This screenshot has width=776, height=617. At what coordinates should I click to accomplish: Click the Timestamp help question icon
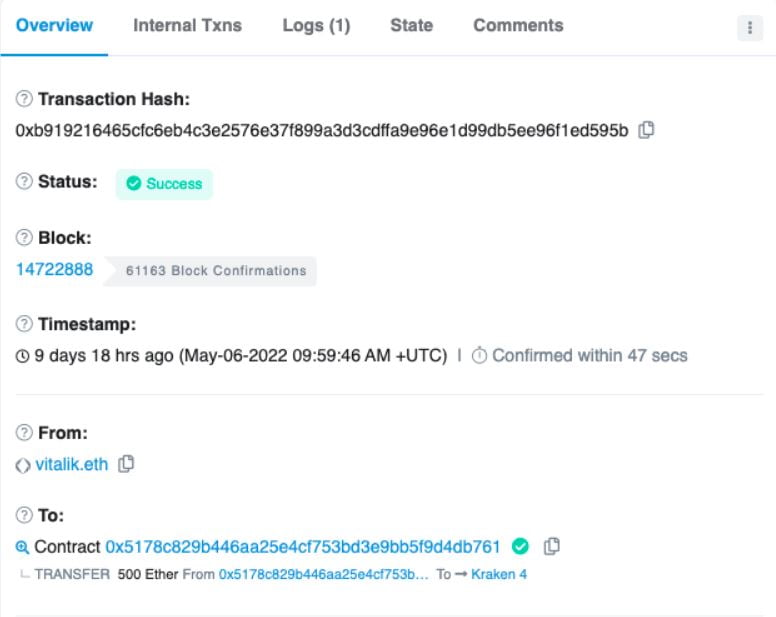[x=23, y=324]
